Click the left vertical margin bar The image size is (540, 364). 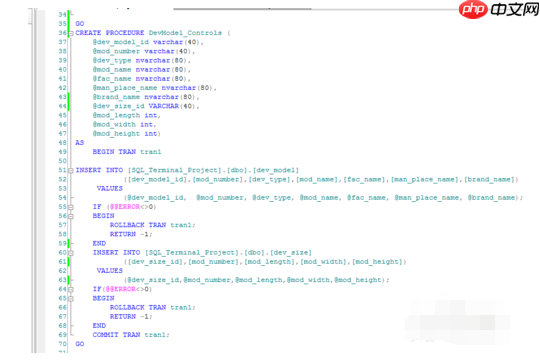click(41, 181)
